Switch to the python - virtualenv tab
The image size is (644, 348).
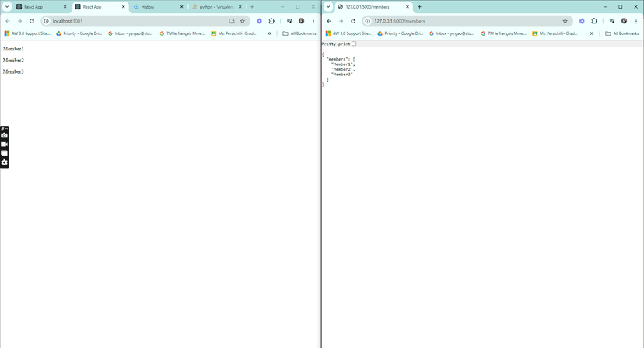pos(217,7)
